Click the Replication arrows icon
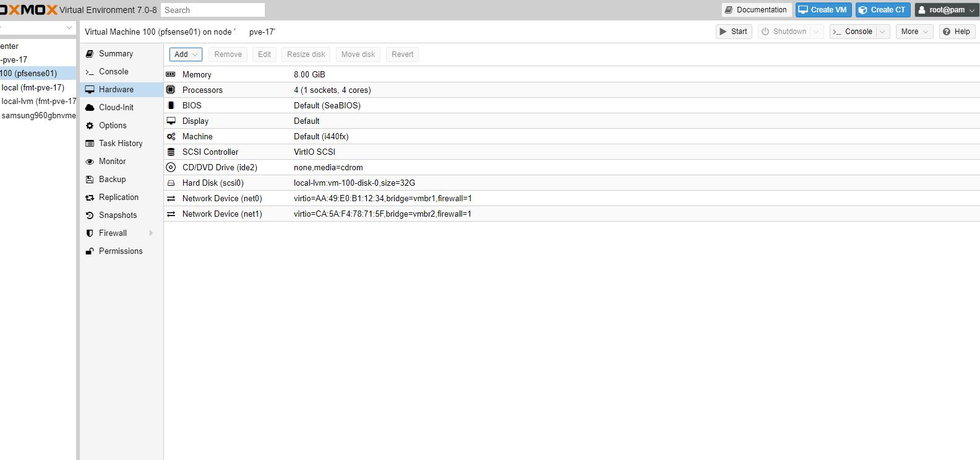This screenshot has height=460, width=980. coord(90,197)
